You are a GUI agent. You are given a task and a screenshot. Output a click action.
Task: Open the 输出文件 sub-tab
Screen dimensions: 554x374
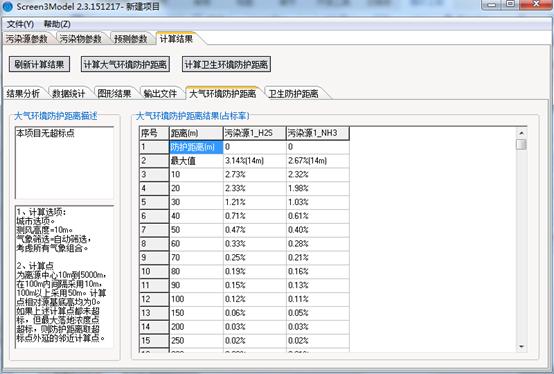160,94
